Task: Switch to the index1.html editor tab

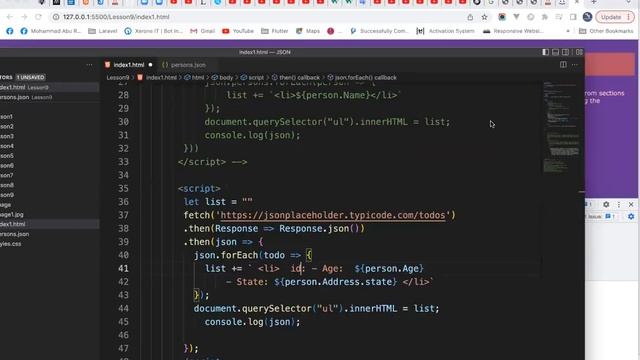Action: 129,65
